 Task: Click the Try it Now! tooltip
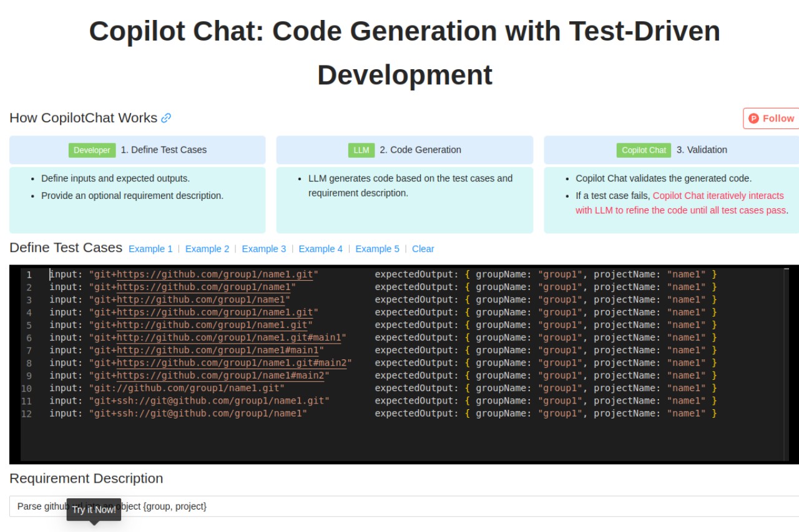pyautogui.click(x=94, y=510)
